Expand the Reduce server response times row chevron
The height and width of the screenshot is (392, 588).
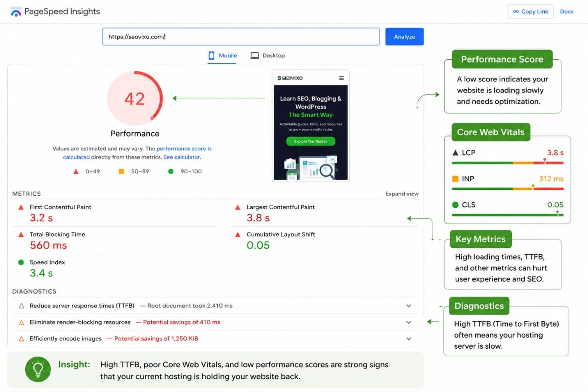tap(409, 306)
